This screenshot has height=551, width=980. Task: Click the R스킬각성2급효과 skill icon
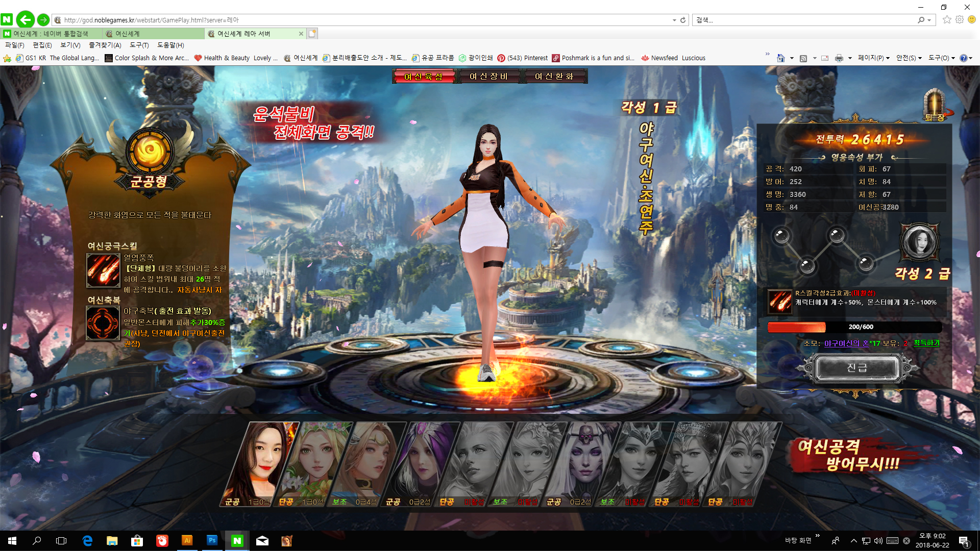pos(780,301)
